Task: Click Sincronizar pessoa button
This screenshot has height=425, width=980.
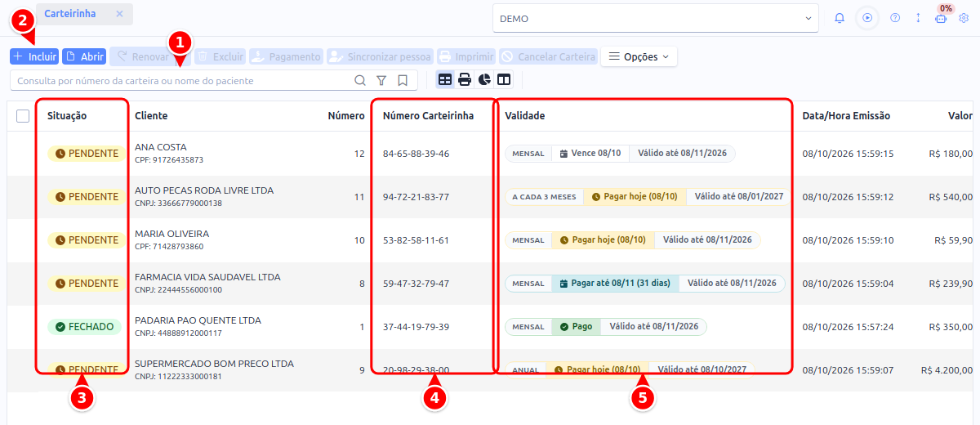Action: [381, 57]
